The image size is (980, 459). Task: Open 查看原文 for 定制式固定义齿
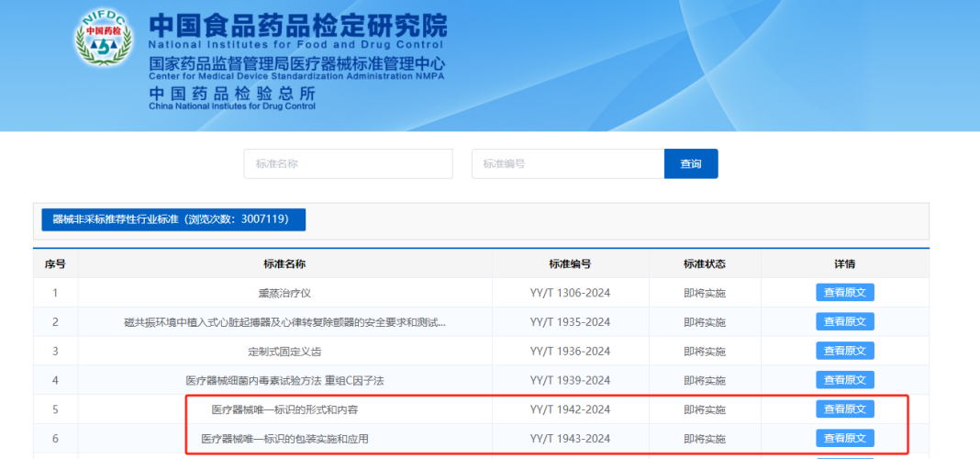(844, 351)
